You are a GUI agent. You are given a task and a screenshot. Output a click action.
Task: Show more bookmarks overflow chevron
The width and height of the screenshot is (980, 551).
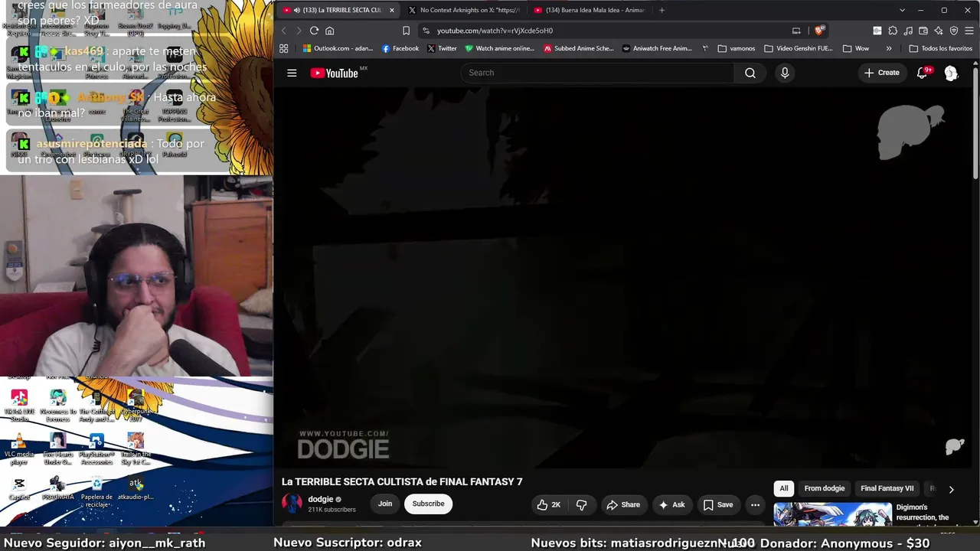pos(889,48)
